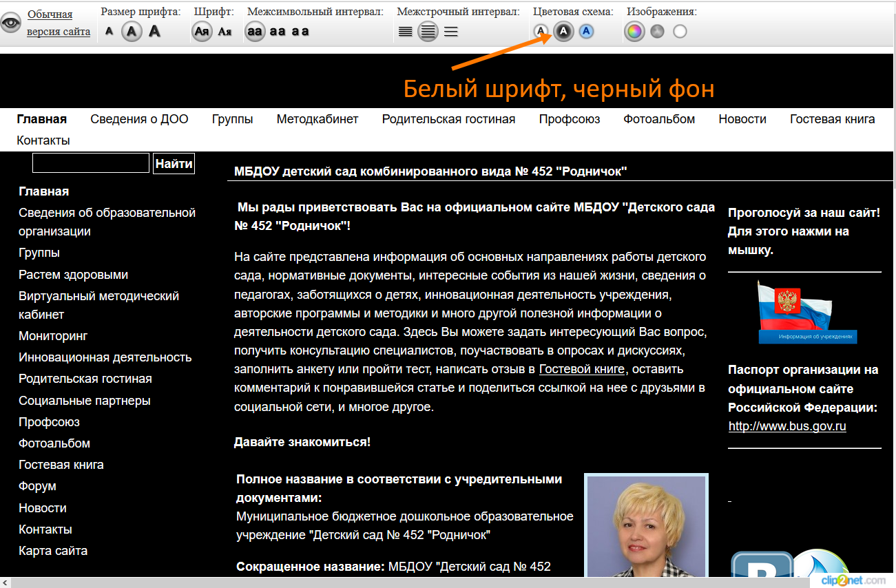The image size is (896, 588).
Task: Click the Найти search button
Action: point(174,164)
